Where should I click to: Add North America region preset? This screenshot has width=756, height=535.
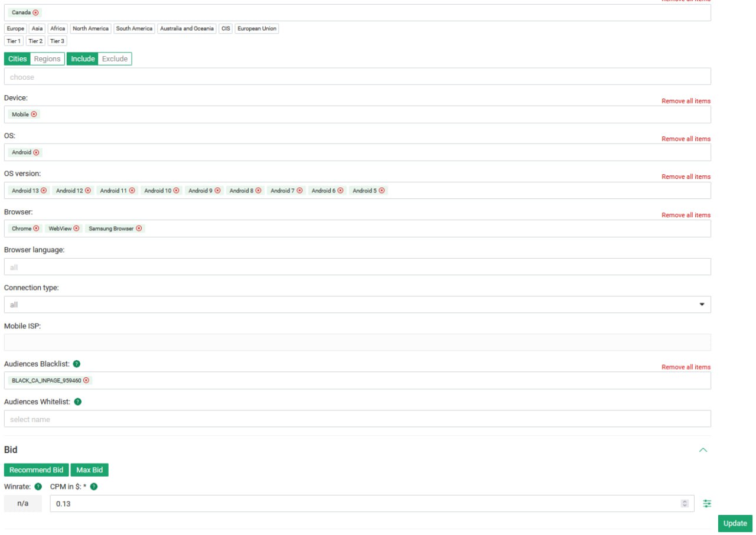(x=91, y=28)
